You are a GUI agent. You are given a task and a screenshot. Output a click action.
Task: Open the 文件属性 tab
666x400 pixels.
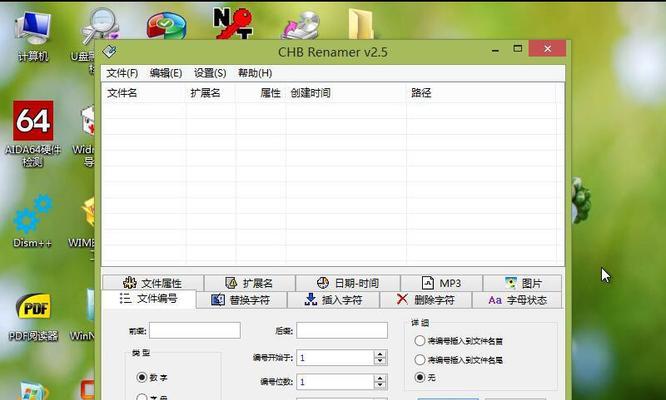click(x=152, y=283)
